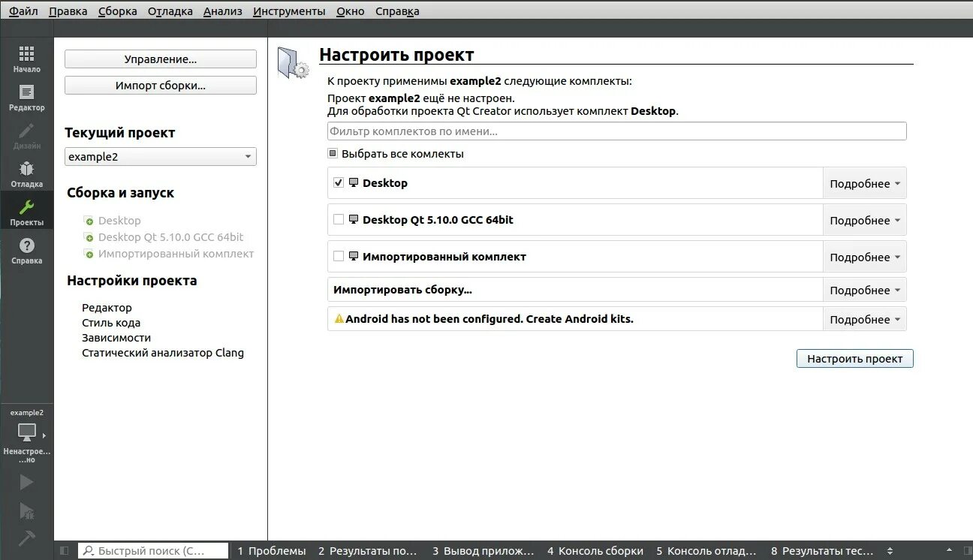Click the Настроить проект button

pos(854,359)
